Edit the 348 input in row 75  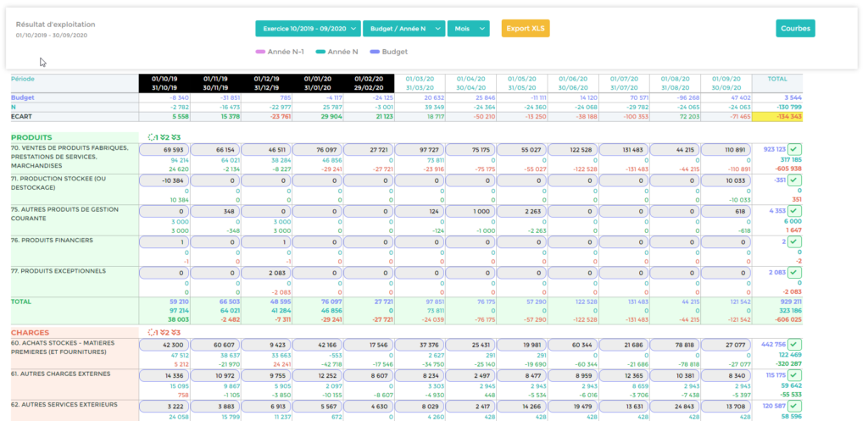point(215,212)
